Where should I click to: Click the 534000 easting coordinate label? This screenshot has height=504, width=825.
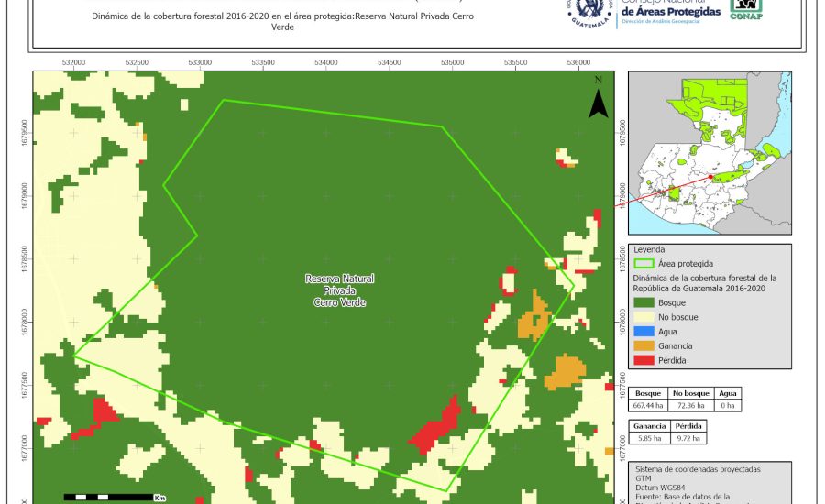[x=325, y=62]
